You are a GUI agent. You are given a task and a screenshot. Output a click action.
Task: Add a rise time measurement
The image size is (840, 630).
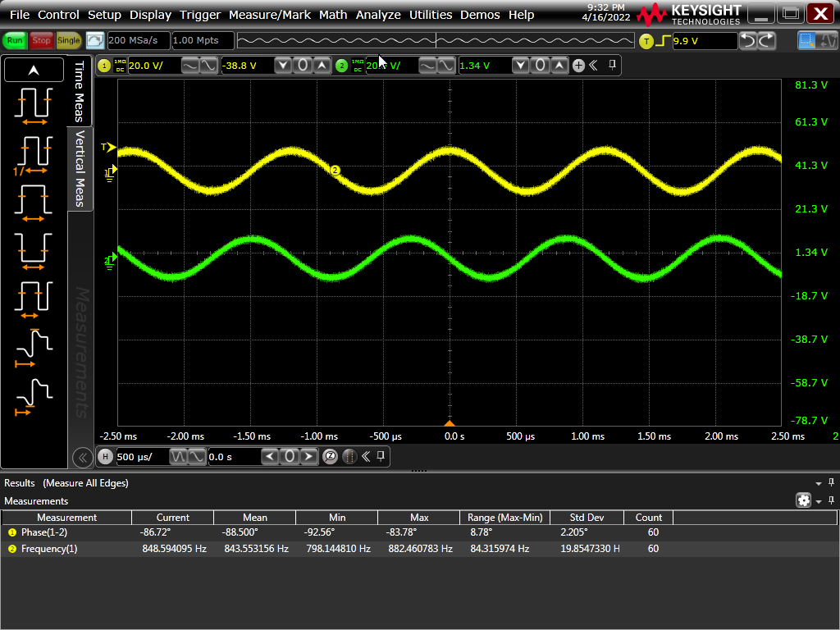(x=33, y=346)
